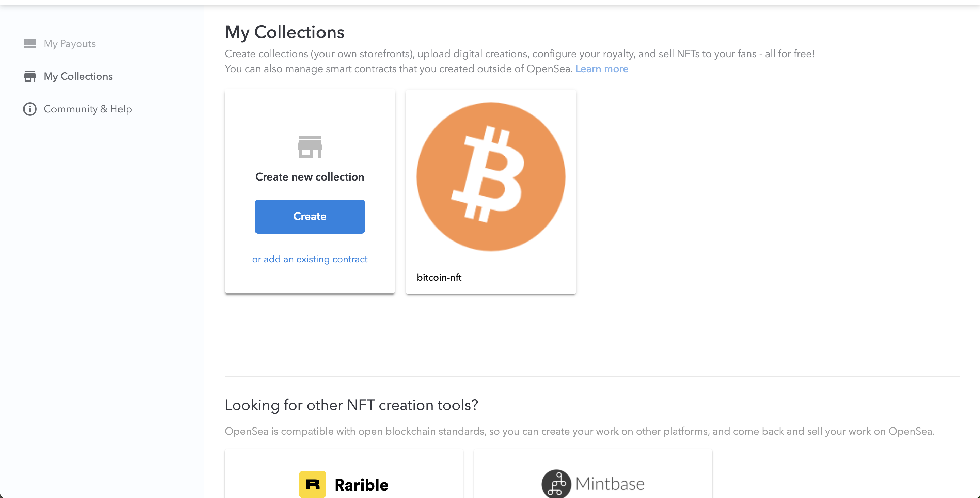Click the blue Create button

point(310,217)
